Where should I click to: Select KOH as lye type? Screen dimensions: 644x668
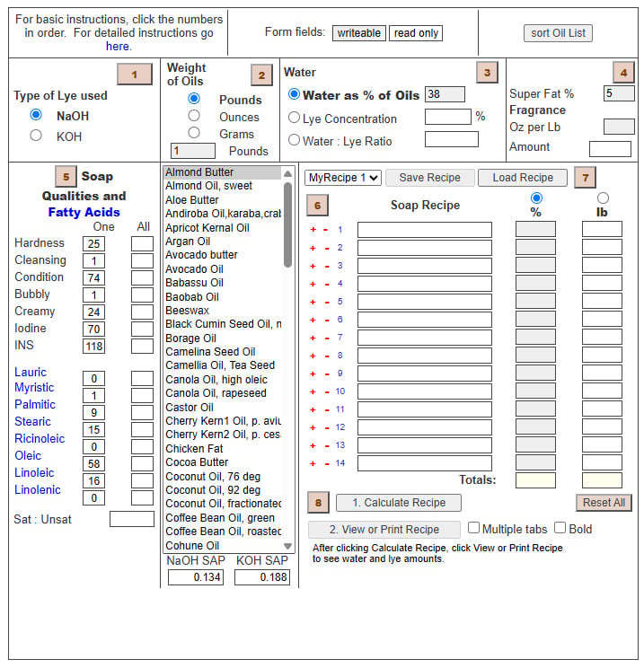click(x=36, y=136)
